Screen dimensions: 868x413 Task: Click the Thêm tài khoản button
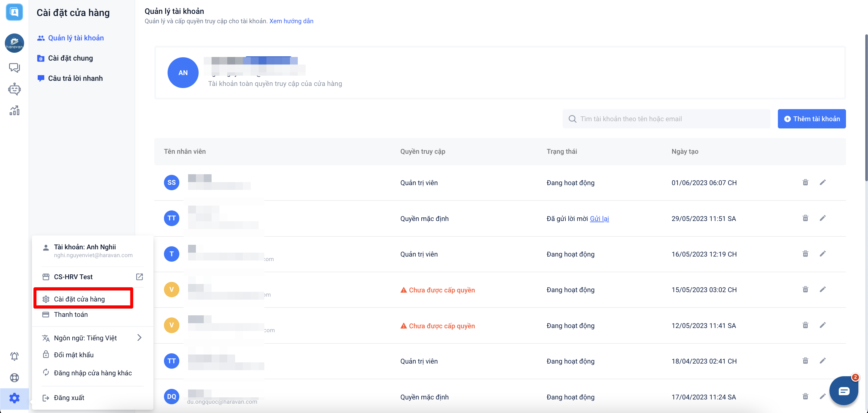[811, 119]
